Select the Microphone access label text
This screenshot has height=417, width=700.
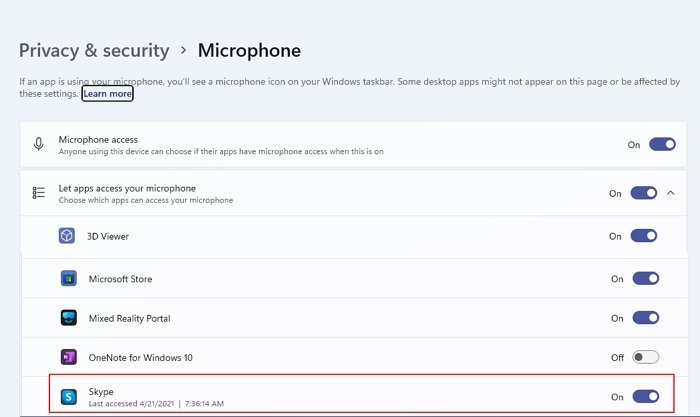(x=98, y=139)
